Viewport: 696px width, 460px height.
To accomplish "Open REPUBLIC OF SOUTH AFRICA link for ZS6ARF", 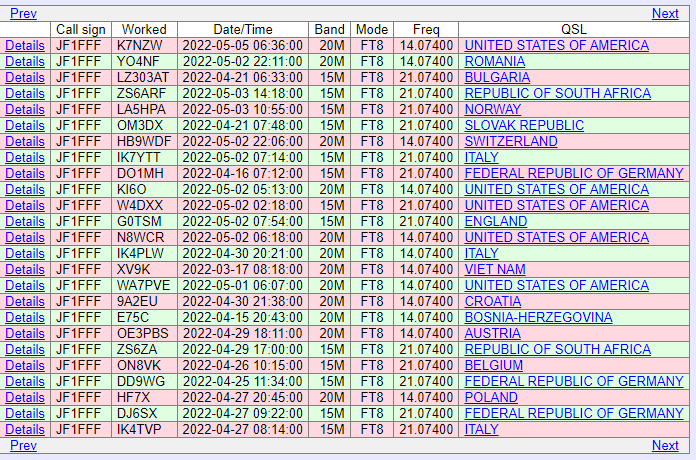I will click(x=558, y=93).
